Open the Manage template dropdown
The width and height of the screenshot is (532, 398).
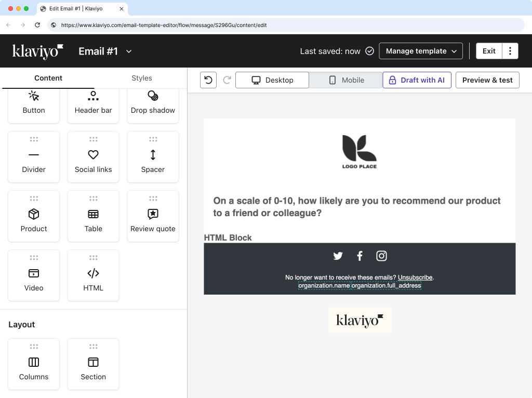(421, 51)
